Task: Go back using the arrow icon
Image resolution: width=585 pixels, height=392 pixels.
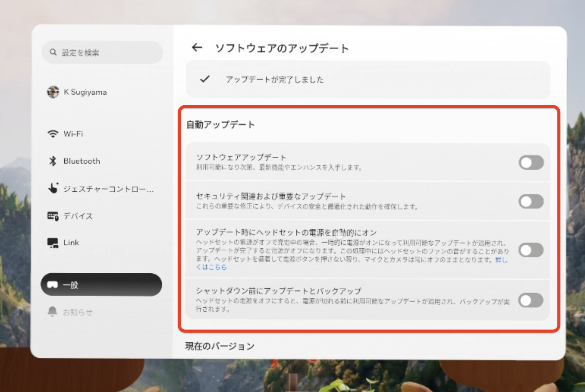Action: (x=197, y=47)
